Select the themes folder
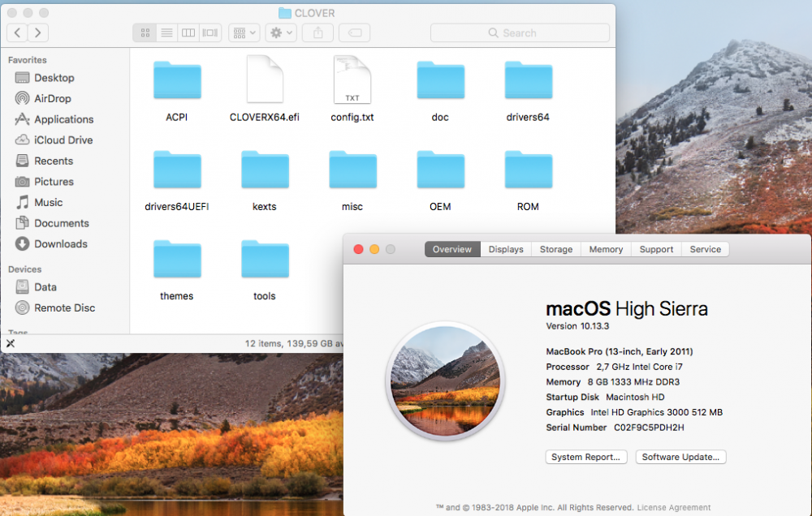 tap(177, 260)
